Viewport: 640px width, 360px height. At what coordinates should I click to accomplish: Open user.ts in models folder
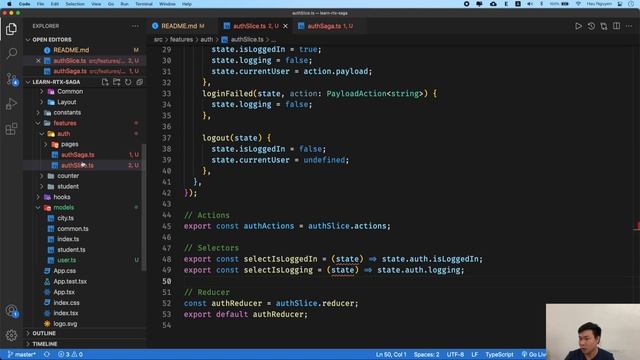tap(67, 260)
